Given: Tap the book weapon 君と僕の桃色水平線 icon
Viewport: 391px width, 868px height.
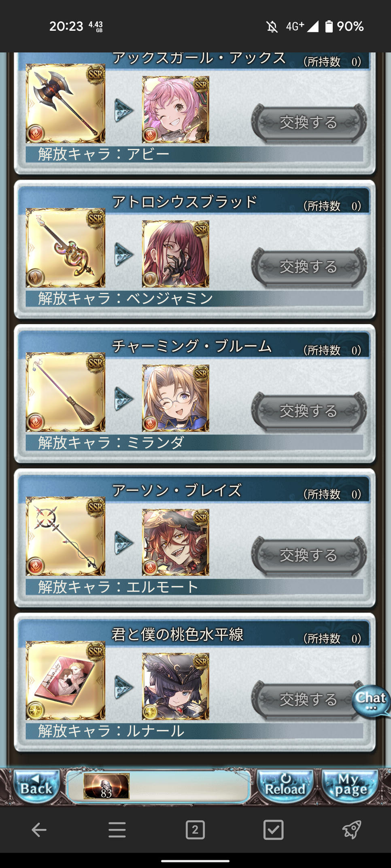Looking at the screenshot, I should coord(66,681).
